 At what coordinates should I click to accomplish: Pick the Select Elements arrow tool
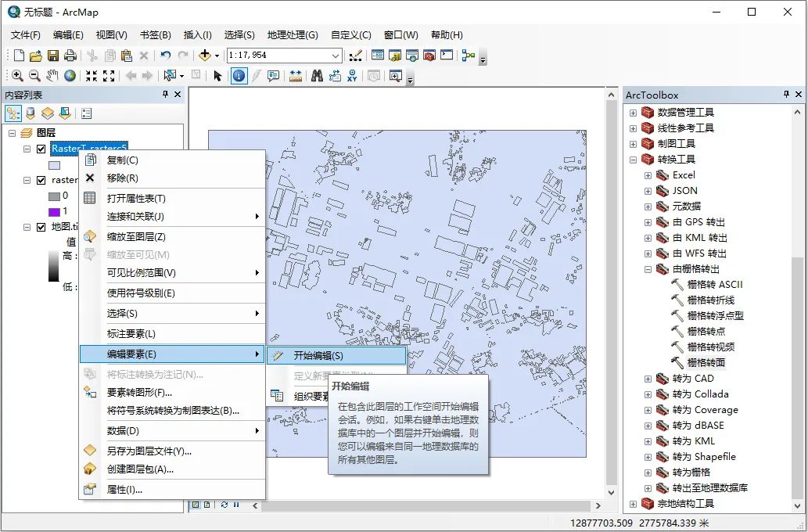coord(217,76)
